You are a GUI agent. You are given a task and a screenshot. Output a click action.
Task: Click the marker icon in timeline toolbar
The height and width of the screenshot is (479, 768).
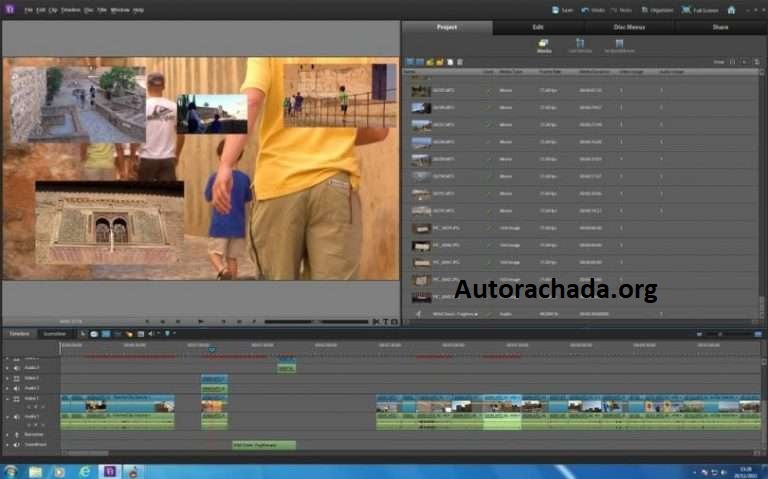[x=168, y=334]
